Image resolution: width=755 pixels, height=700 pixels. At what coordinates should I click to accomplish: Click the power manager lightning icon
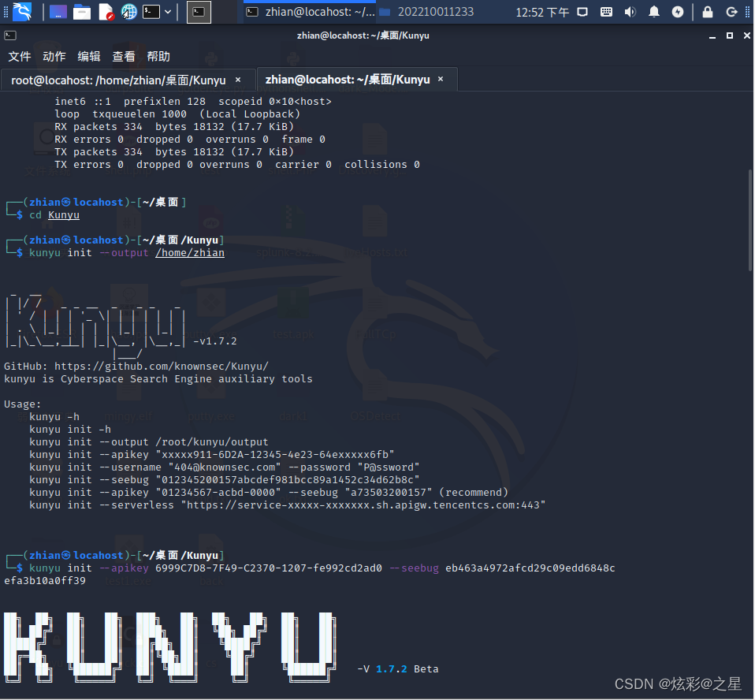pos(678,12)
